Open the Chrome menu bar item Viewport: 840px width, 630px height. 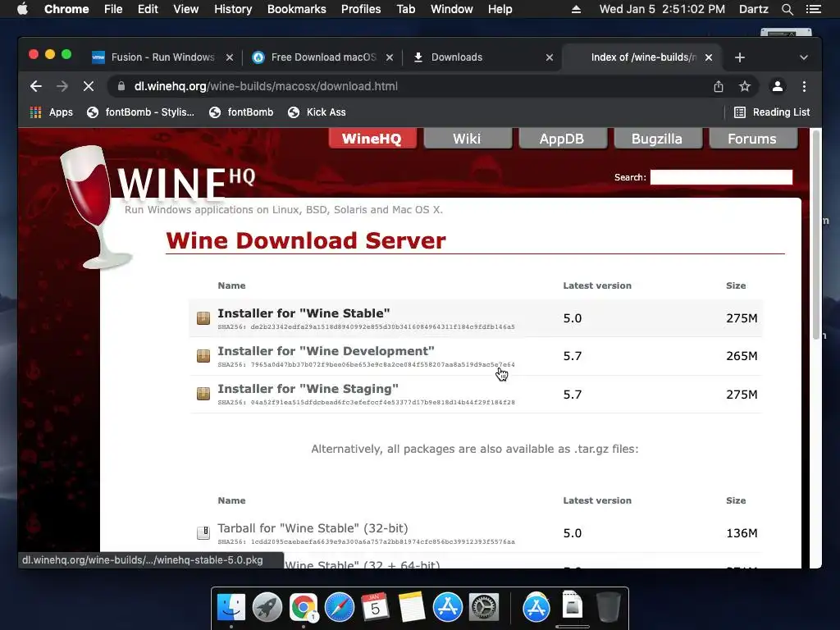click(x=66, y=9)
